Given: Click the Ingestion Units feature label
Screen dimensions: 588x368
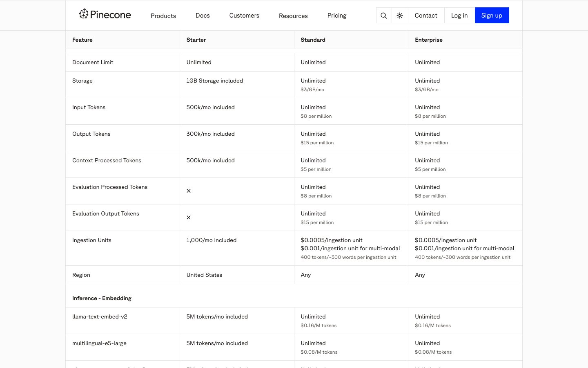Looking at the screenshot, I should [x=91, y=240].
